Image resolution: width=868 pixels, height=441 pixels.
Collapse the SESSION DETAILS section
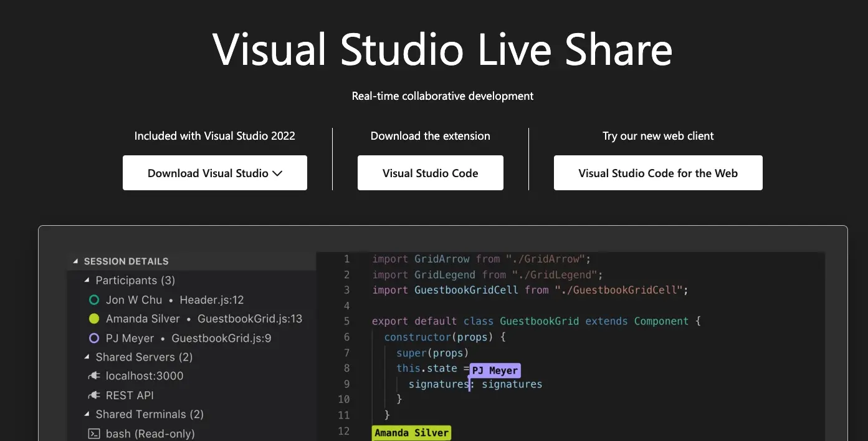click(x=75, y=261)
